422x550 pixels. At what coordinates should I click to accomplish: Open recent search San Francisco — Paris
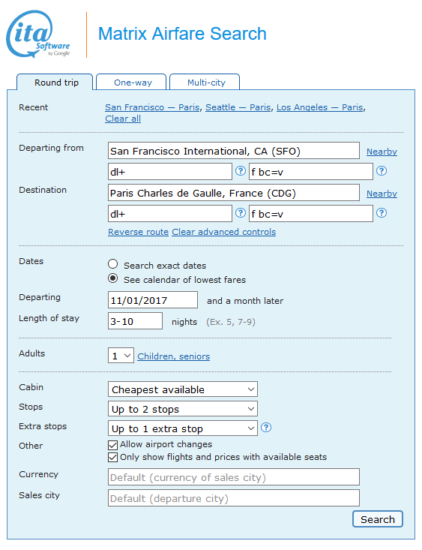(x=152, y=107)
